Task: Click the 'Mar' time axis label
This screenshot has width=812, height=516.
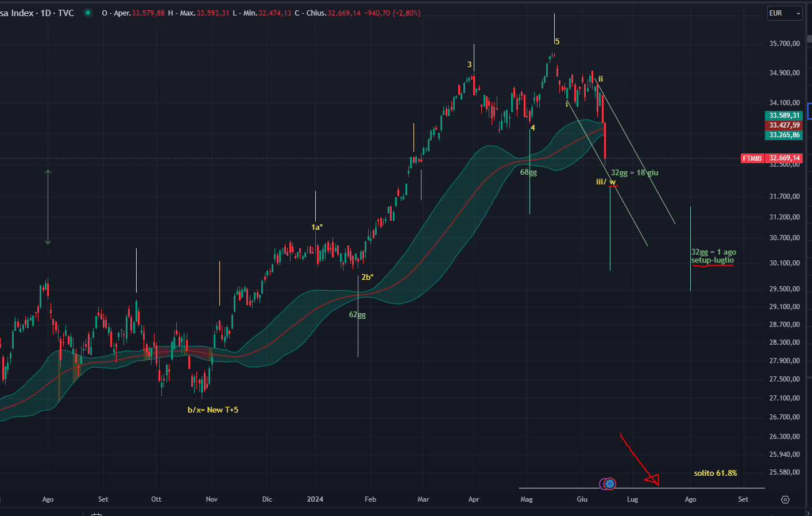Action: pos(423,499)
